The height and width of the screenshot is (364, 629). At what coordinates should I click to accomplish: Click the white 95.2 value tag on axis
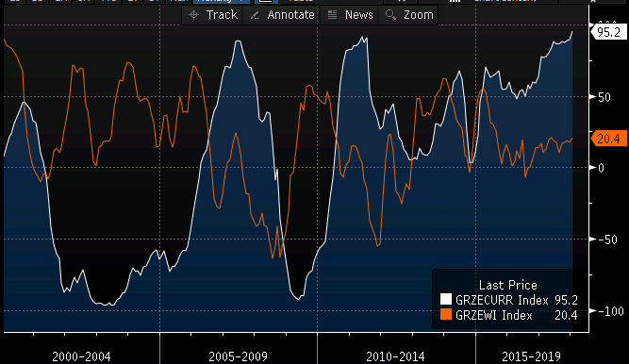point(608,32)
